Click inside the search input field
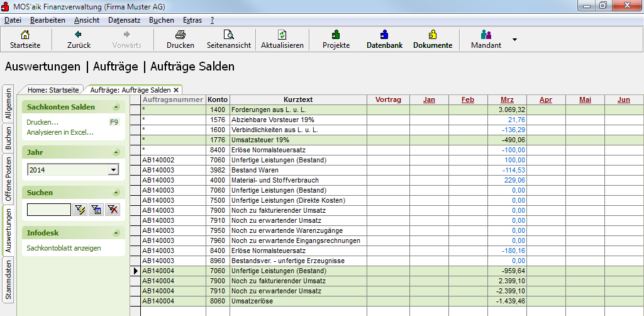This screenshot has width=644, height=316. [49, 210]
